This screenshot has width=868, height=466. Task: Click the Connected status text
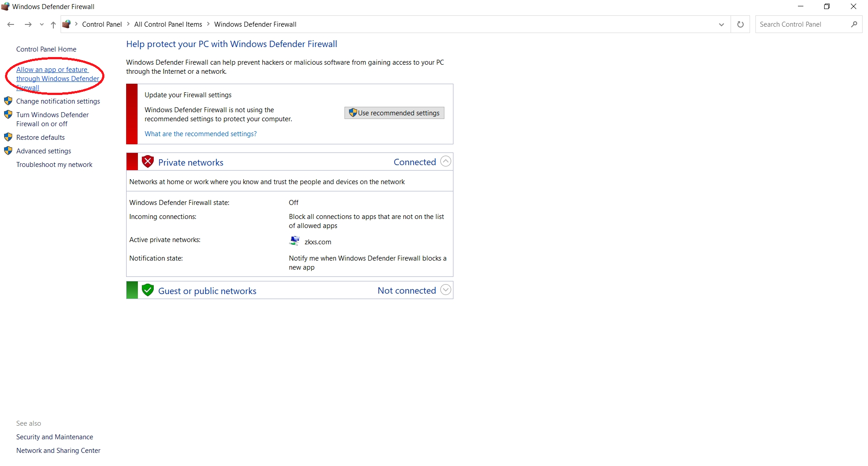tap(415, 162)
